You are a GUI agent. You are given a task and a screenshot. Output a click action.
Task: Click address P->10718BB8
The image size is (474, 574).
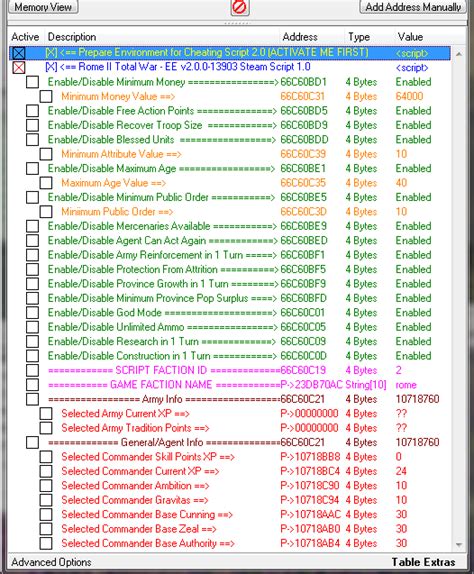pyautogui.click(x=310, y=456)
